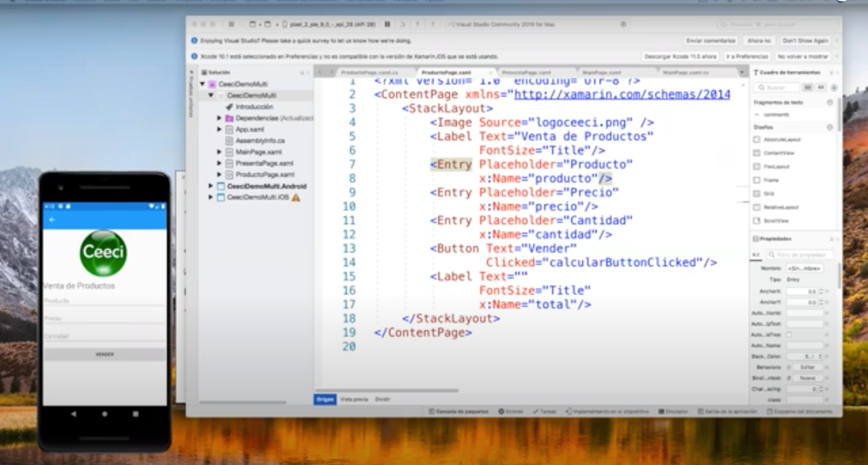Click the Grid layout icon in toolbox
Screen dimensions: 868x465
point(757,194)
